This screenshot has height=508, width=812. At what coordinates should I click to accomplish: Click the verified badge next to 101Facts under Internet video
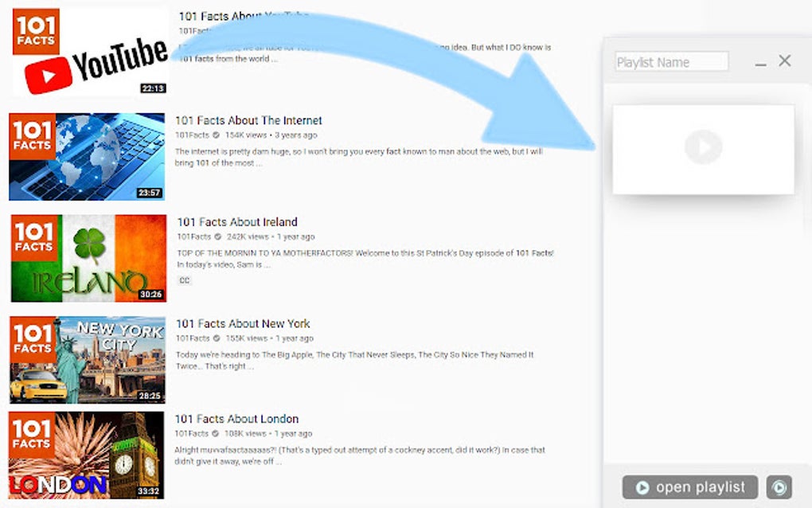pyautogui.click(x=214, y=135)
